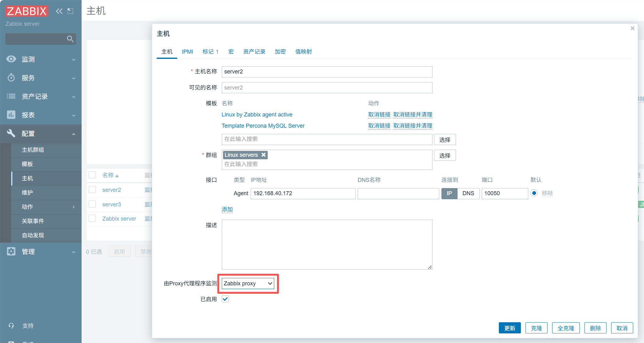Open the 宏 tab

pyautogui.click(x=231, y=52)
